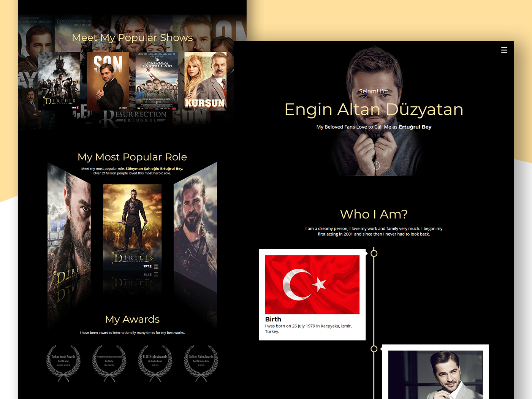Click the highlighted "Süleyman Şah oğlu Ertuğrul Bey." text
The height and width of the screenshot is (399, 532).
click(154, 169)
